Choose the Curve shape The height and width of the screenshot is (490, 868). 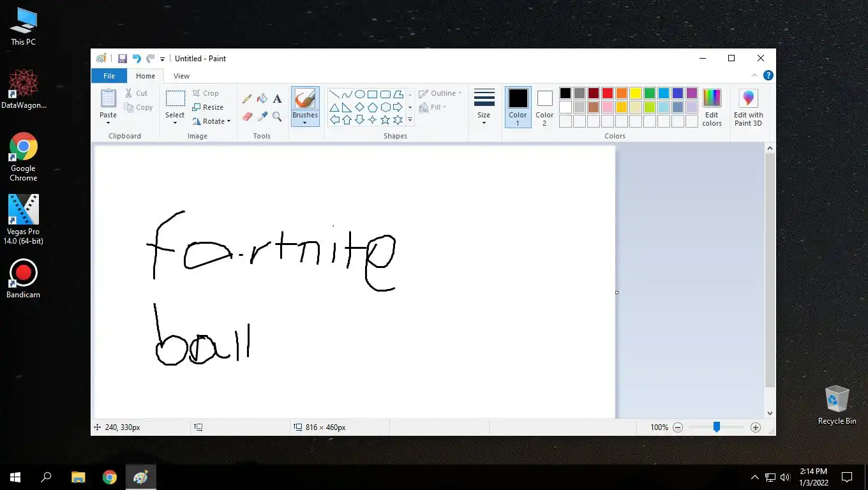click(x=347, y=94)
